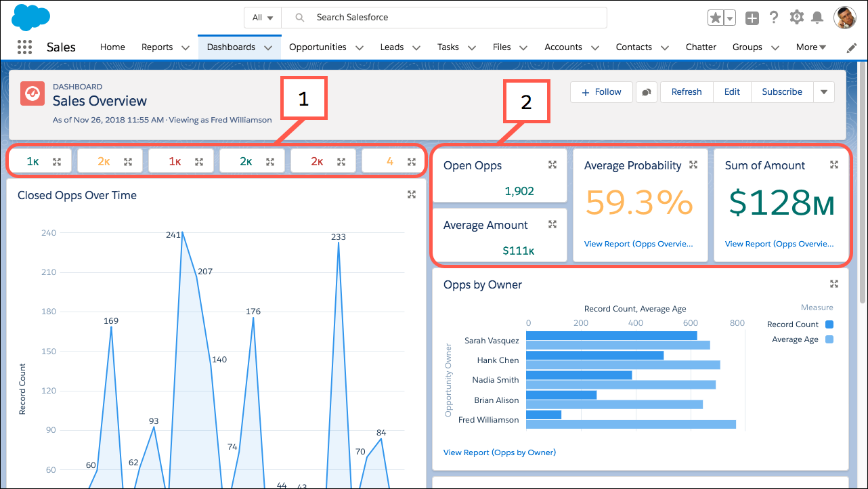The height and width of the screenshot is (489, 868).
Task: Click the Average Age legend swatch
Action: (829, 339)
